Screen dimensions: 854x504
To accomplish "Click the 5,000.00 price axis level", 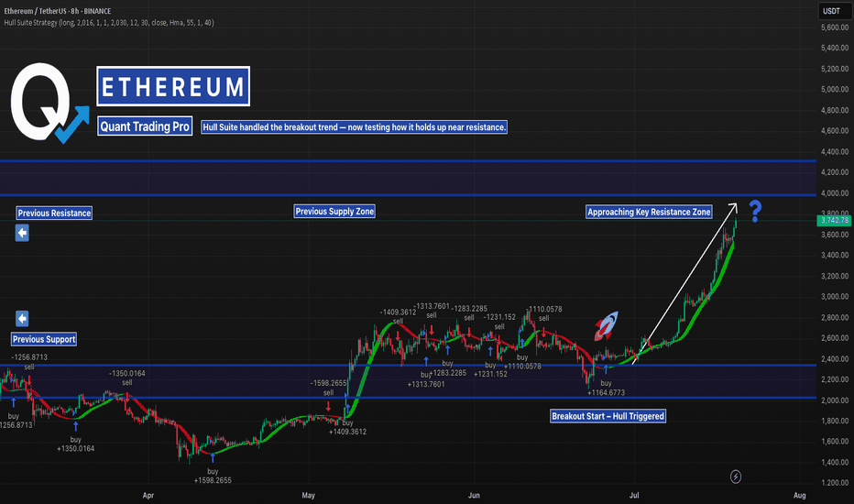I will tap(835, 90).
